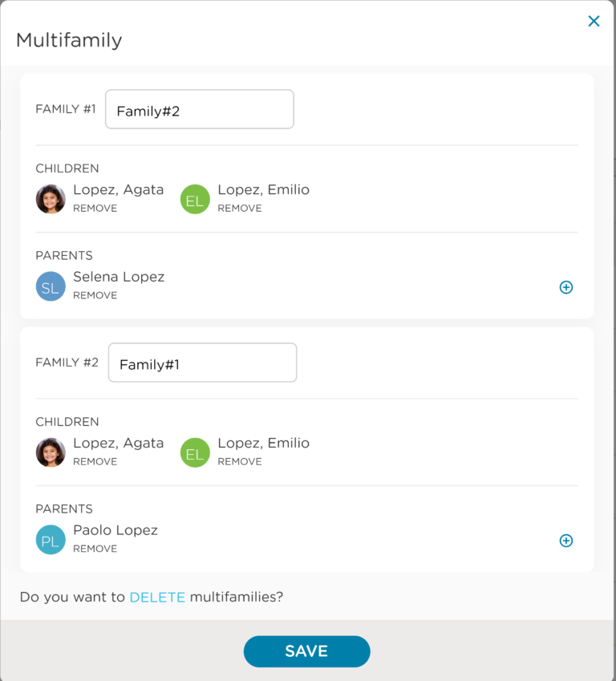Remove Paolo Lopez from parents
This screenshot has height=681, width=616.
pos(95,549)
